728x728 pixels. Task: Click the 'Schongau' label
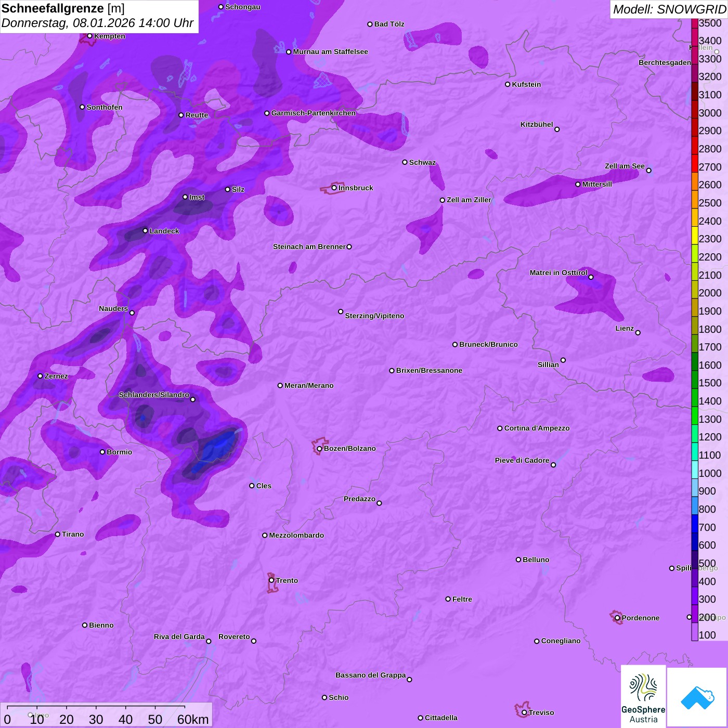tap(243, 7)
